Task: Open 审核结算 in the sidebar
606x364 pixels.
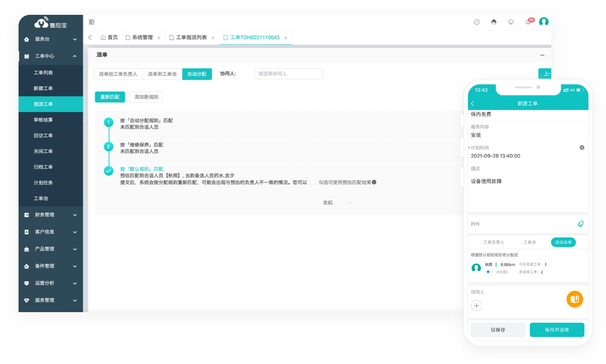Action: pos(44,120)
